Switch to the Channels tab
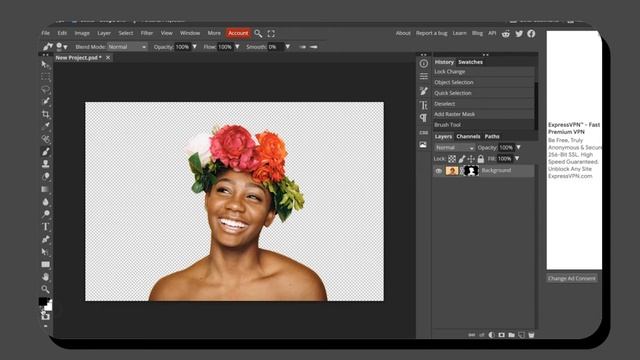Viewport: 640px width, 360px height. (x=468, y=136)
